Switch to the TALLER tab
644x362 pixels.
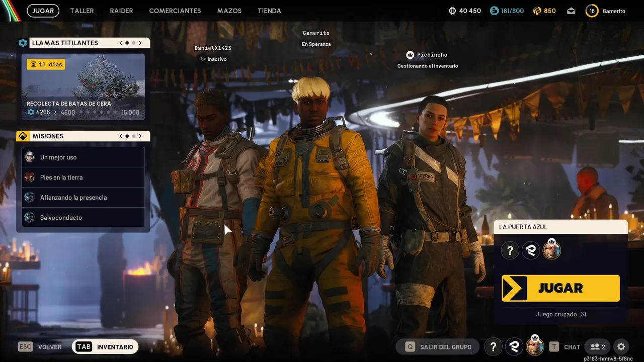pyautogui.click(x=82, y=11)
